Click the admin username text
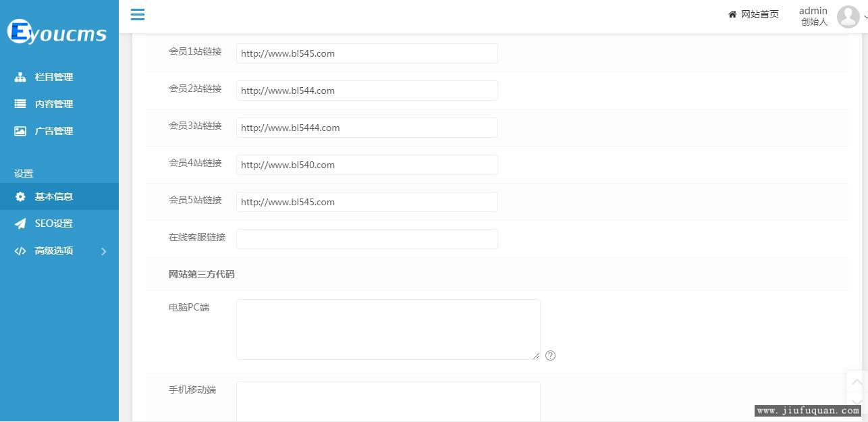868x422 pixels. pyautogui.click(x=813, y=11)
